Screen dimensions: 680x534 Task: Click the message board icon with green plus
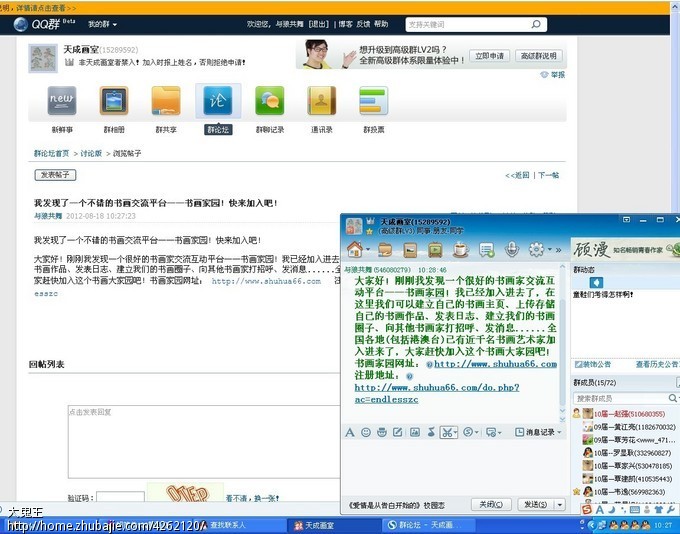(487, 249)
